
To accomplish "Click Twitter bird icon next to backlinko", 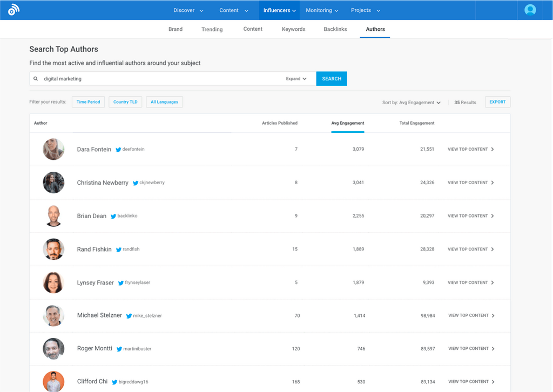I will click(x=113, y=216).
